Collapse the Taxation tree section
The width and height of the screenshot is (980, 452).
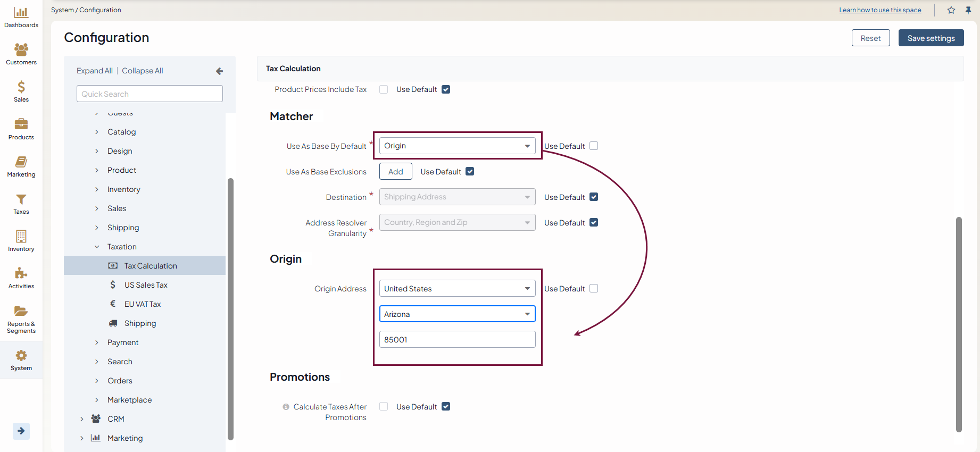tap(97, 247)
